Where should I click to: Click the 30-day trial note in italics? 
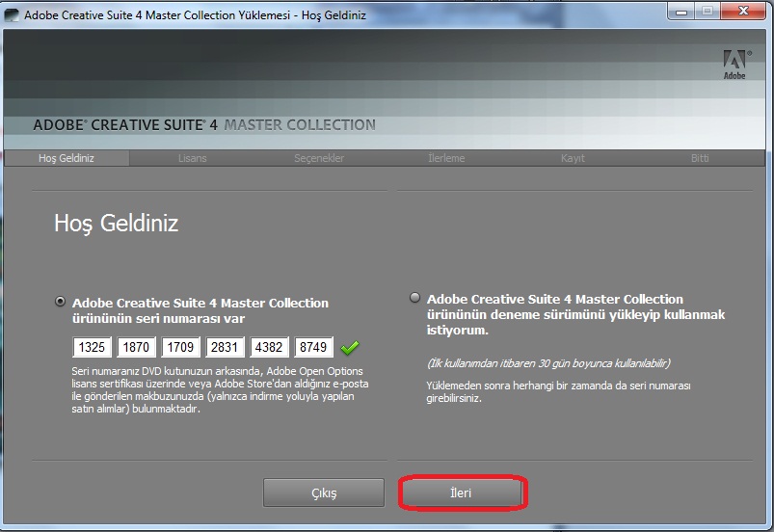click(548, 363)
